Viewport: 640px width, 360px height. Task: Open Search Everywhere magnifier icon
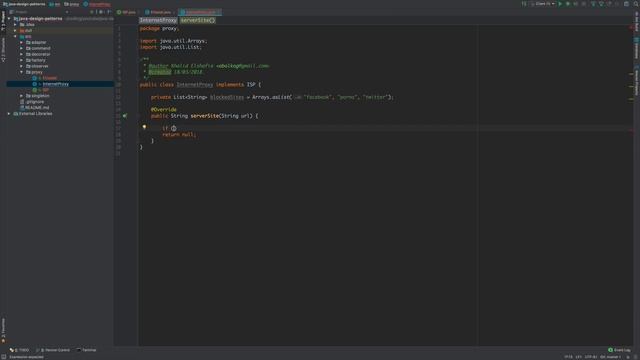point(636,4)
